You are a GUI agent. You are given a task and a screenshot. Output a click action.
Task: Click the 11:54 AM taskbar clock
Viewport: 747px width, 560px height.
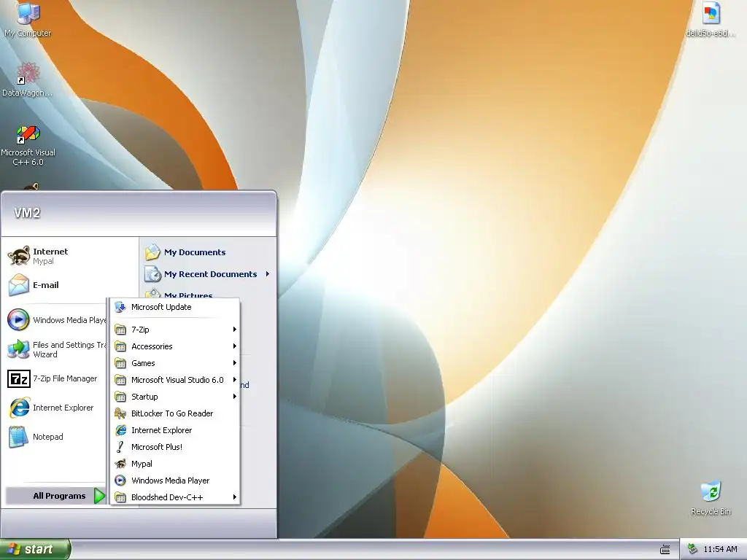click(x=720, y=550)
